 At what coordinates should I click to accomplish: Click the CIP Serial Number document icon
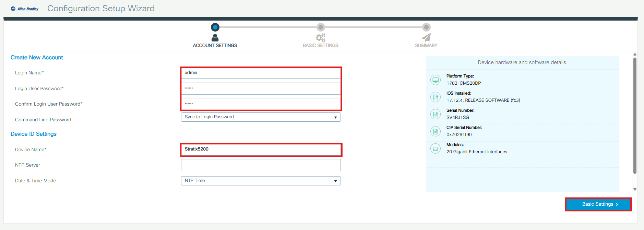(x=436, y=131)
